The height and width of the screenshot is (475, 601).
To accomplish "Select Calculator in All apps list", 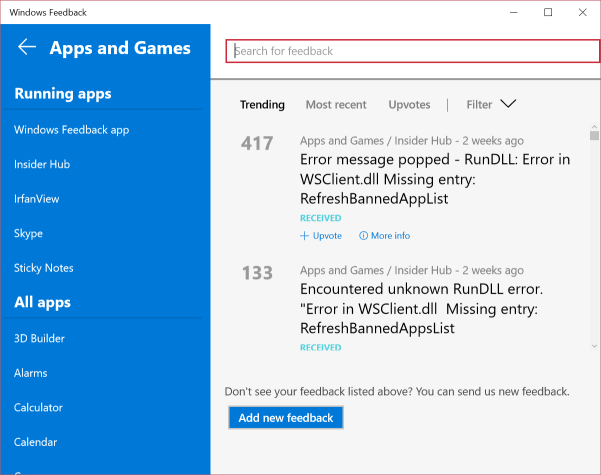I will click(38, 407).
